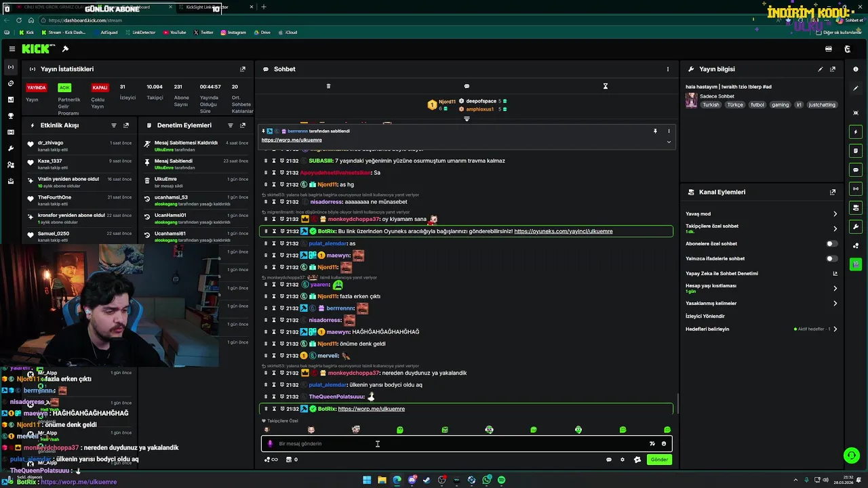Toggle the chat widget button in the right sidebar

[856, 169]
